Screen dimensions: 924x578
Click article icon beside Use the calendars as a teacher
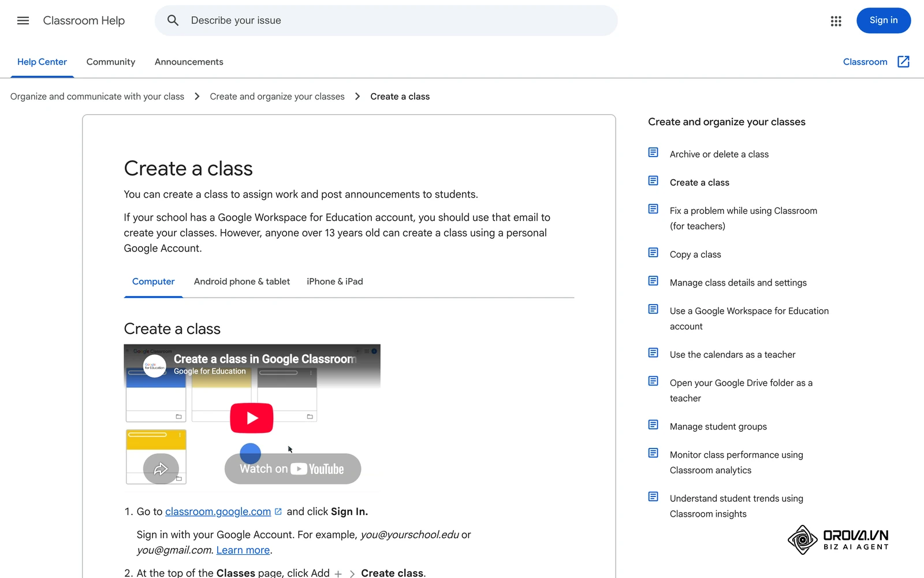[x=653, y=353]
